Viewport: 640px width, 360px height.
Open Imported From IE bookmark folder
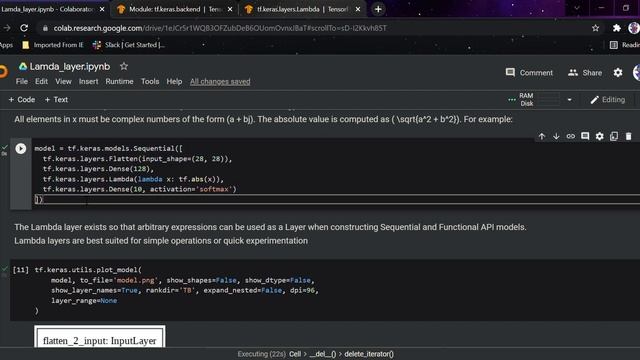pyautogui.click(x=52, y=45)
